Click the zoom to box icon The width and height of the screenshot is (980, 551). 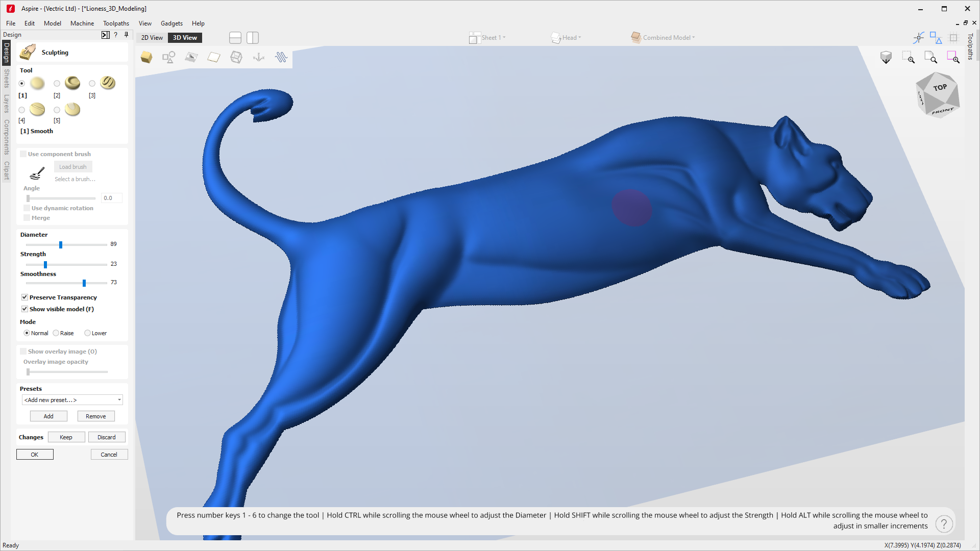pos(908,57)
